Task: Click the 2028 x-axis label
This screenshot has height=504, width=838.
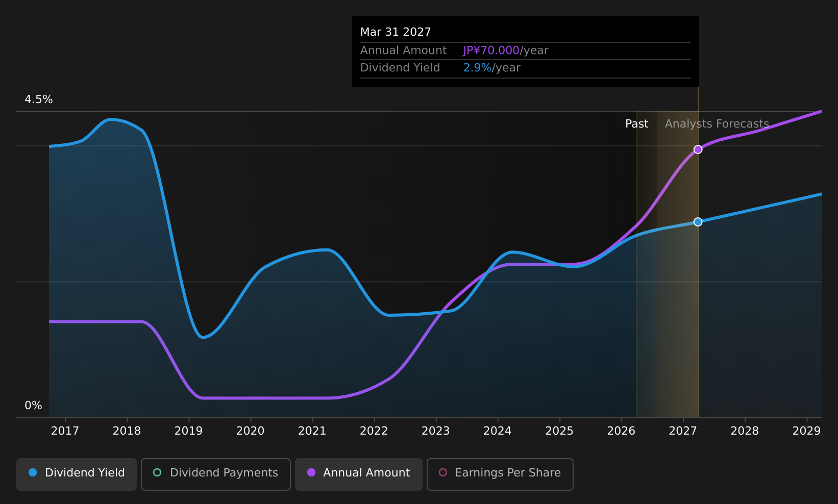Action: pyautogui.click(x=745, y=431)
